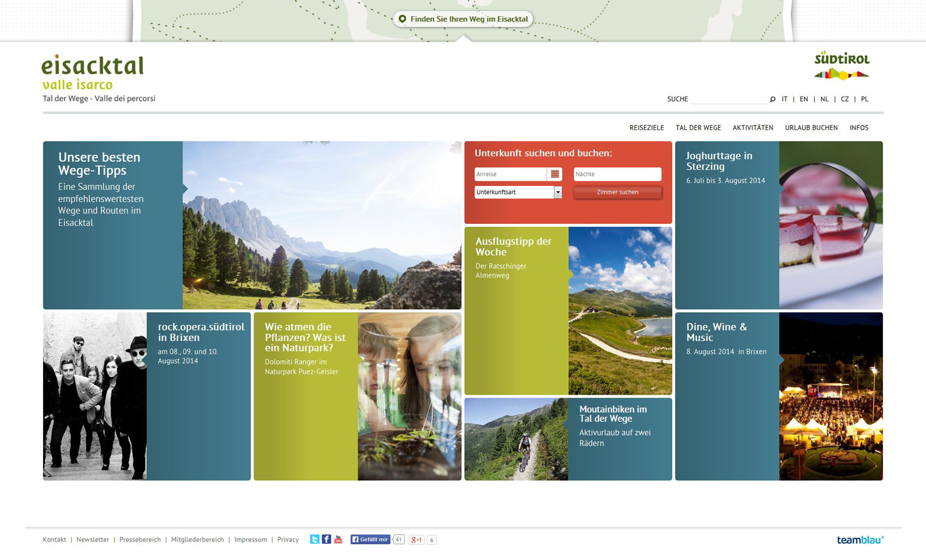Switch language to EN
The image size is (926, 560).
click(803, 99)
